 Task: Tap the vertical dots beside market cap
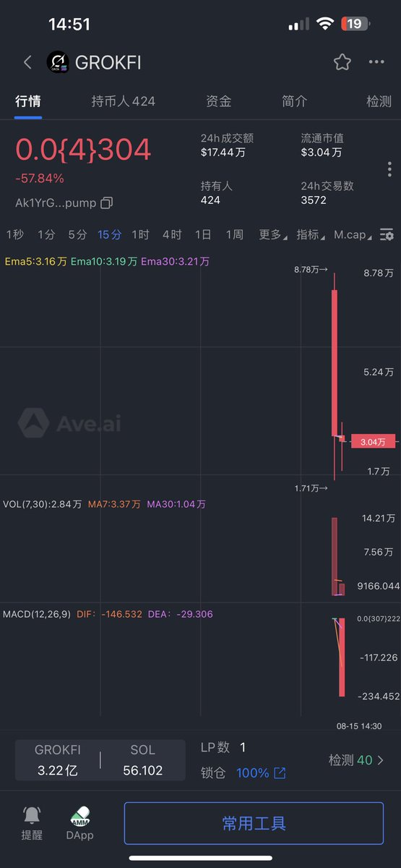389,169
